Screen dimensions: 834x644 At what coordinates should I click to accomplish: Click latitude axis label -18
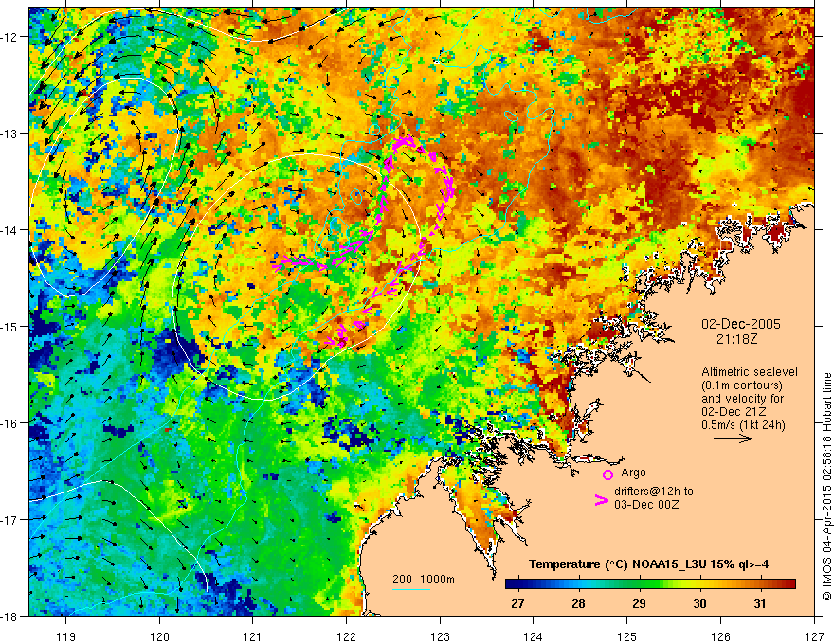click(x=10, y=616)
